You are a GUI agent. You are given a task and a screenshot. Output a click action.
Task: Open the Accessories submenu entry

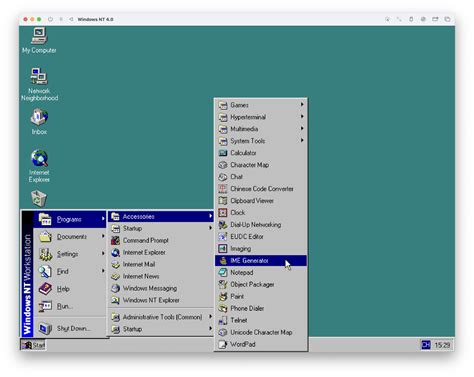click(160, 217)
